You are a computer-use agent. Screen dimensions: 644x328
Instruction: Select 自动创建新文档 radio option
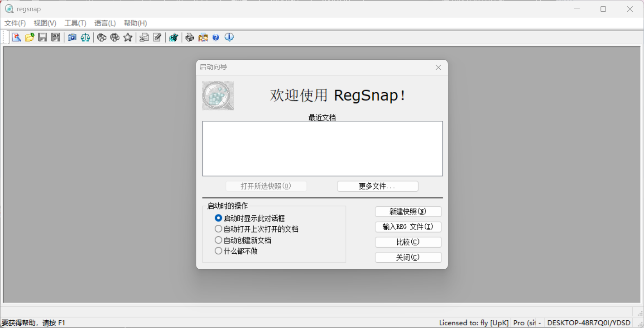pyautogui.click(x=243, y=240)
